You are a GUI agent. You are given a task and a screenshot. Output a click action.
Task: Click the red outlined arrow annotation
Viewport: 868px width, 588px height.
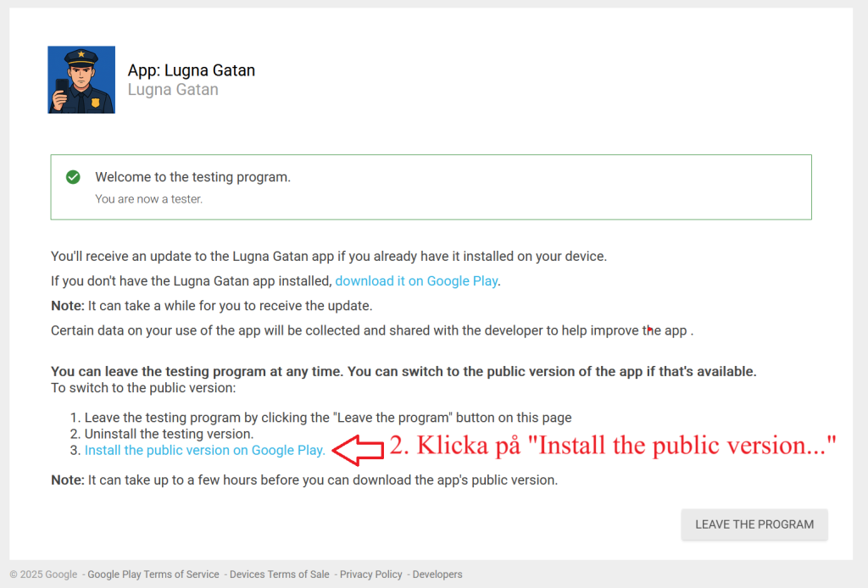click(357, 450)
